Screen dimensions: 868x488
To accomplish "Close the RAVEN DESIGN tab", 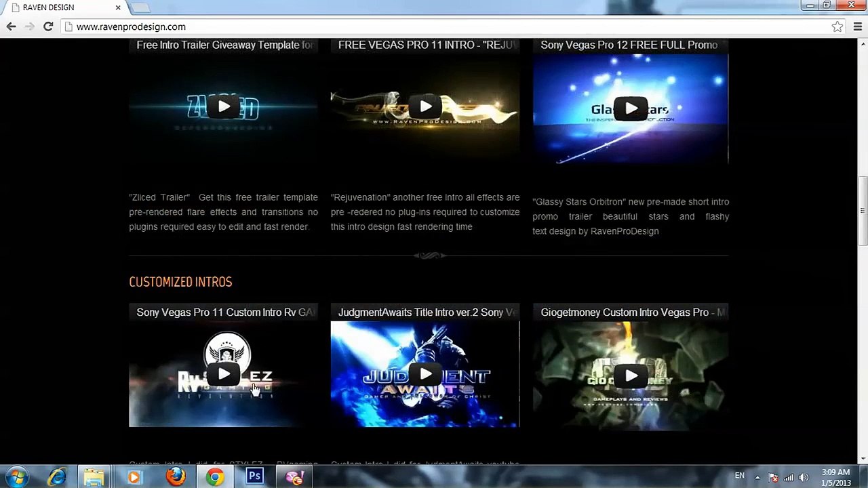I will click(x=118, y=7).
